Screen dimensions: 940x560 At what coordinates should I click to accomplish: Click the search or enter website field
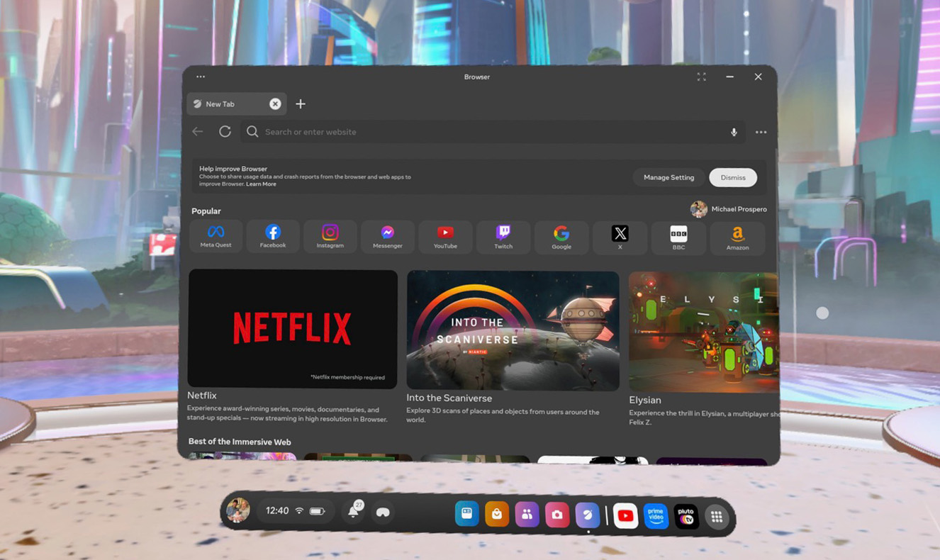[x=489, y=132]
